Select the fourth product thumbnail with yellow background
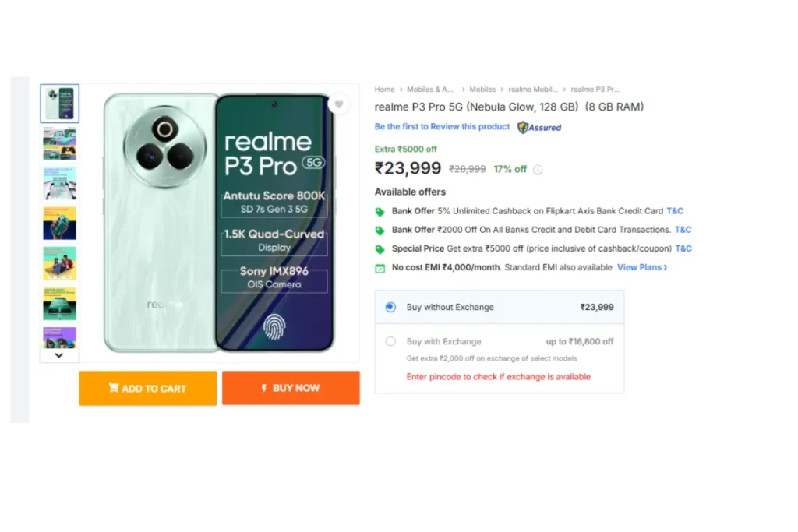Viewport: 798px width, 532px height. (59, 224)
